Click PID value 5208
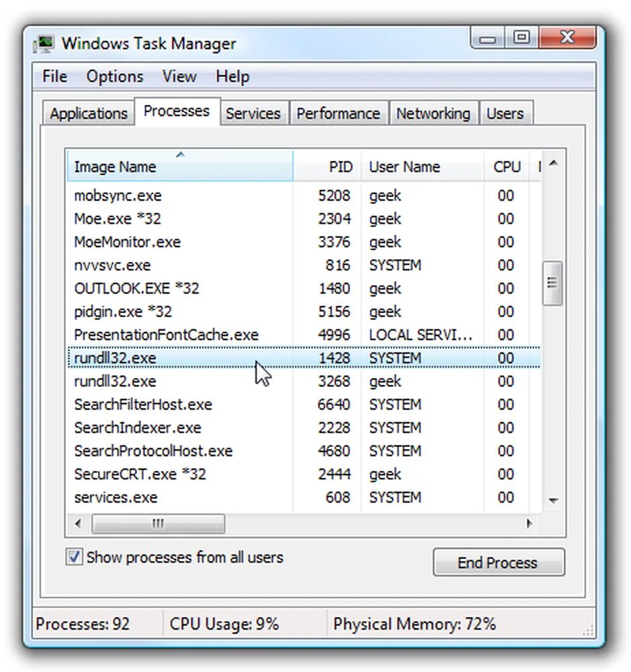 click(334, 196)
